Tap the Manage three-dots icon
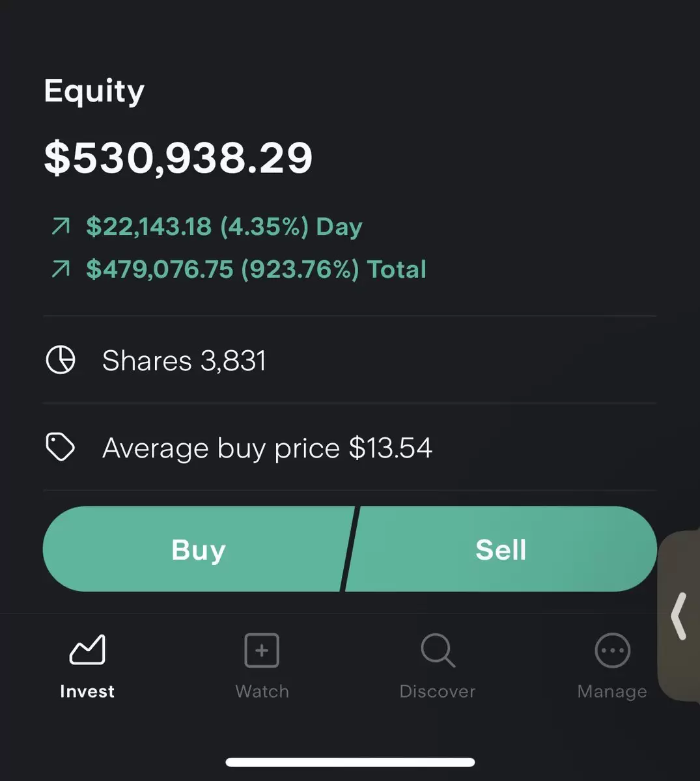 coord(613,650)
